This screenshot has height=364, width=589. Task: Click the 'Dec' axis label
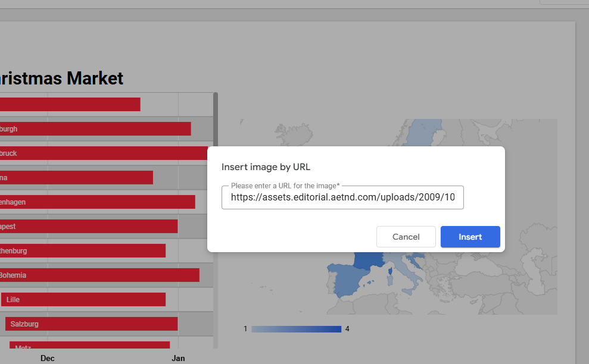tap(48, 358)
